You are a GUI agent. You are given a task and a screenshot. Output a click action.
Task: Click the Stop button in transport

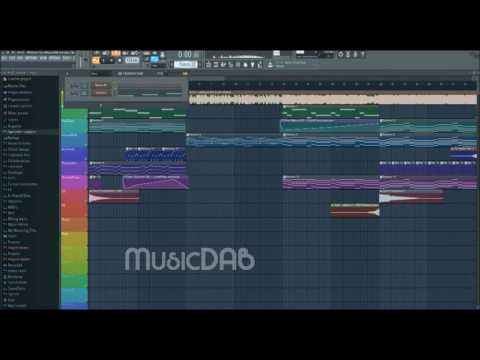[x=111, y=60]
